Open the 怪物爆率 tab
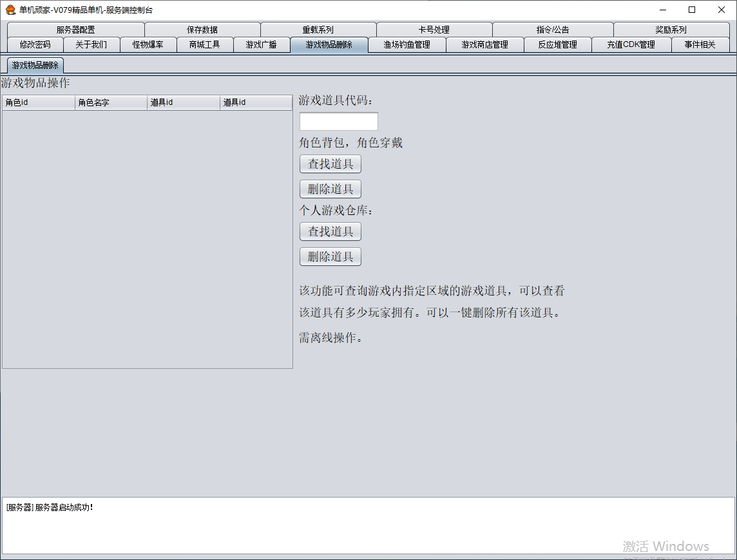 (148, 44)
